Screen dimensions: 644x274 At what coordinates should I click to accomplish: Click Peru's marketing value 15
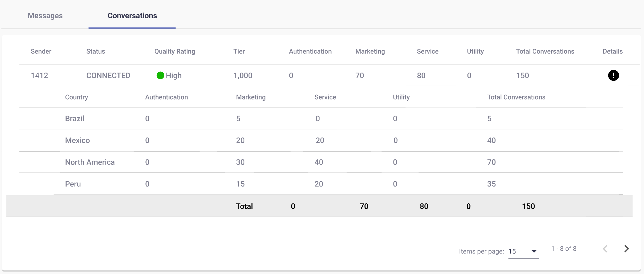[240, 184]
